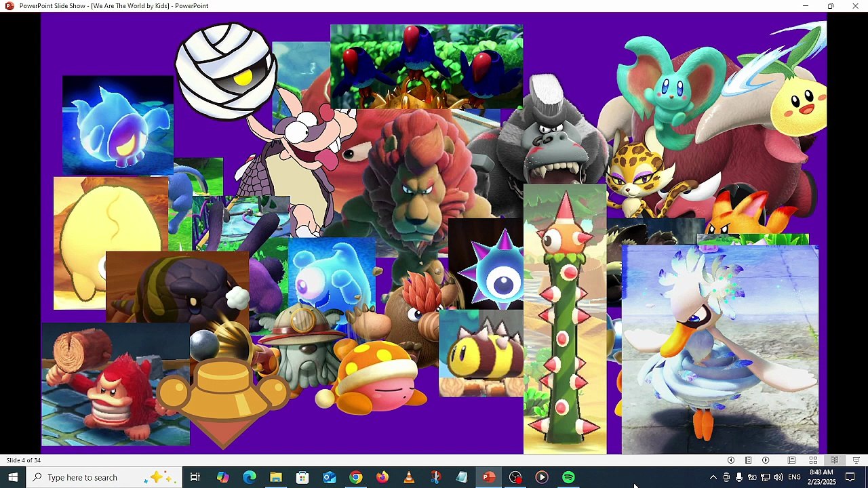Click the mummy eyeball character image
This screenshot has height=488, width=868.
coord(225,71)
